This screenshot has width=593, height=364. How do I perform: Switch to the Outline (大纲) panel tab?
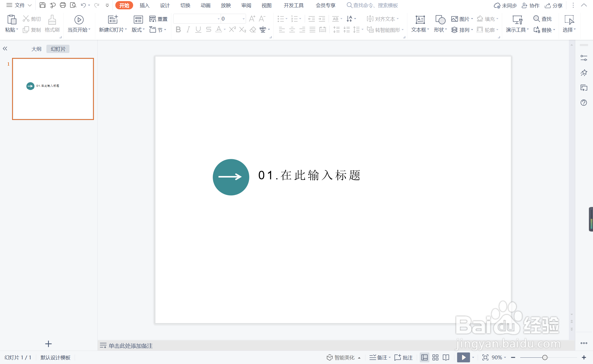(x=36, y=49)
